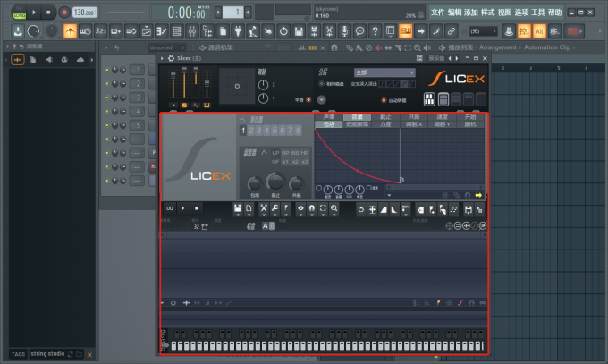Click Slicex marker exclamation icon
This screenshot has height=364, width=608.
pyautogui.click(x=286, y=208)
